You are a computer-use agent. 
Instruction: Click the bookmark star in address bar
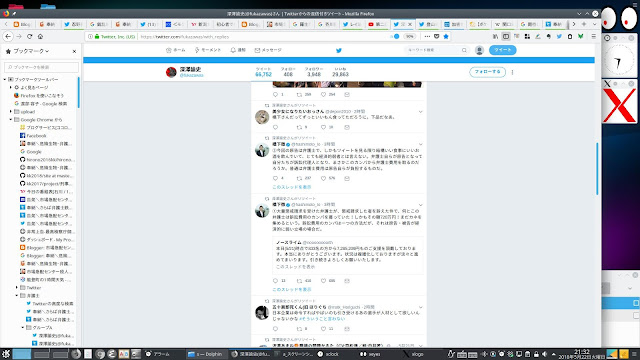446,36
